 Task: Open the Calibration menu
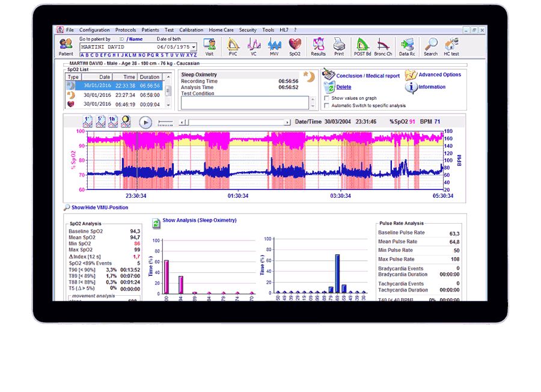pos(191,29)
